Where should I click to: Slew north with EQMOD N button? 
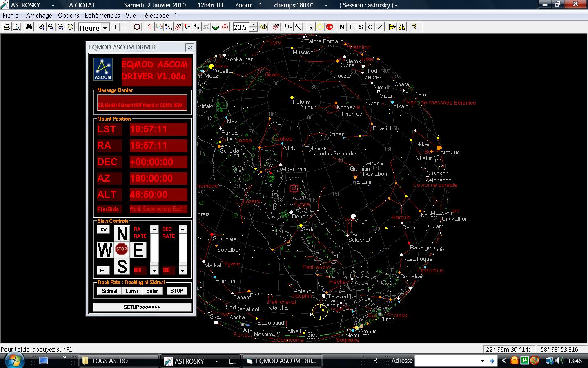coord(122,233)
